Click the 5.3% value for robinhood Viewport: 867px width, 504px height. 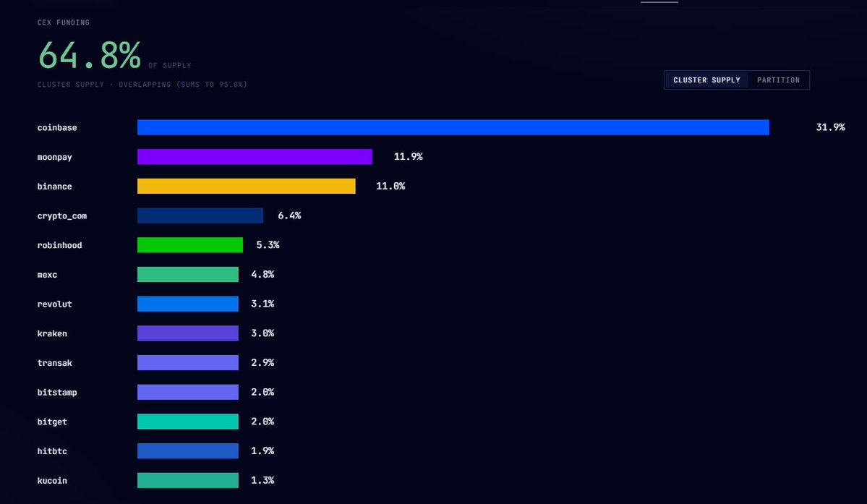(268, 245)
